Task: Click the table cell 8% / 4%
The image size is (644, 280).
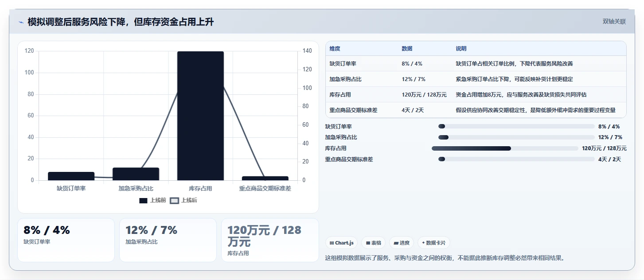Action: (x=412, y=64)
